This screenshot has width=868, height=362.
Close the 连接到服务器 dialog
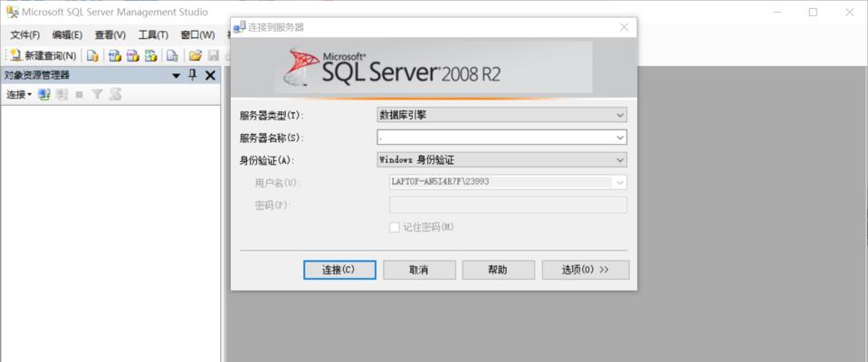[624, 27]
